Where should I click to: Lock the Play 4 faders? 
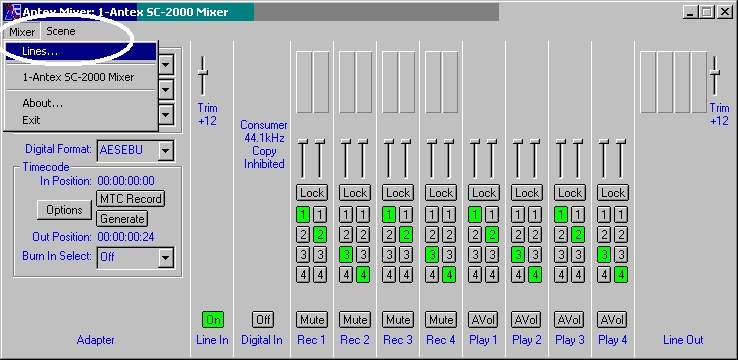click(613, 192)
